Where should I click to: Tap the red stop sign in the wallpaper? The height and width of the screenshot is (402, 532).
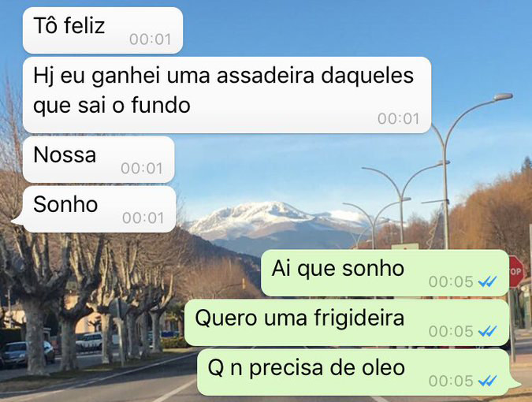coord(516,272)
